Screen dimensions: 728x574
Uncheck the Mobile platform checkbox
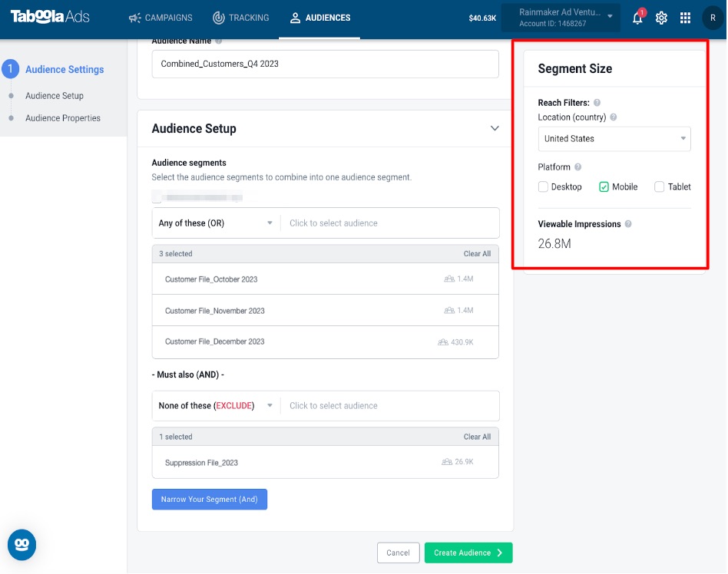604,186
